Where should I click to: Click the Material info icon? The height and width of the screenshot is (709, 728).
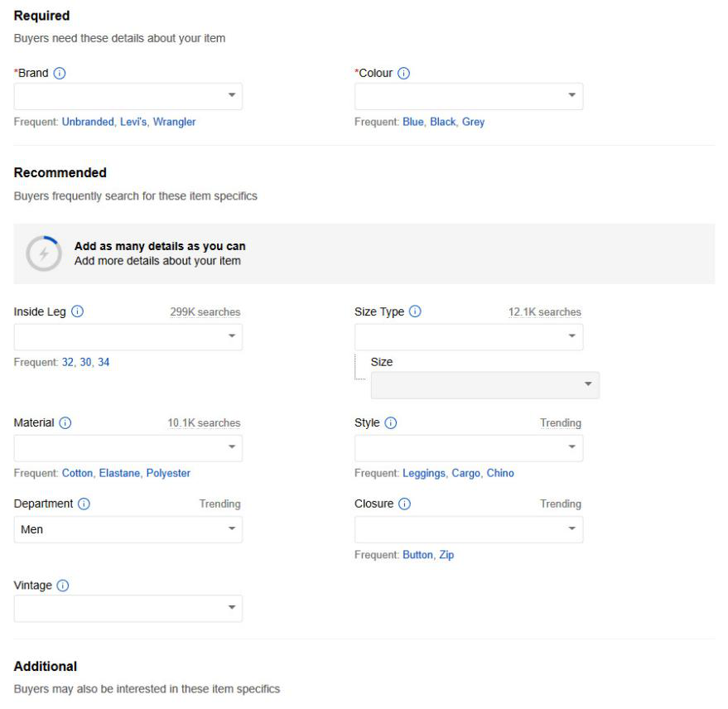pyautogui.click(x=65, y=423)
